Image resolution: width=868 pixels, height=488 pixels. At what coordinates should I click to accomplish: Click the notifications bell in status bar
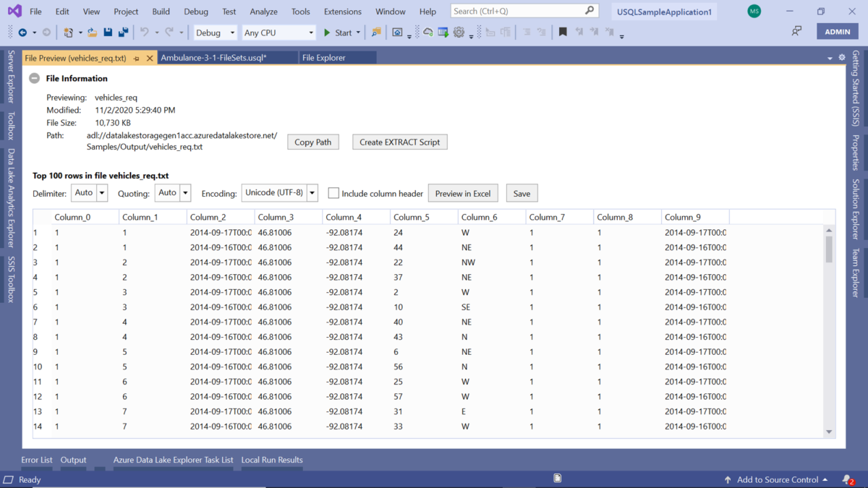pyautogui.click(x=846, y=479)
